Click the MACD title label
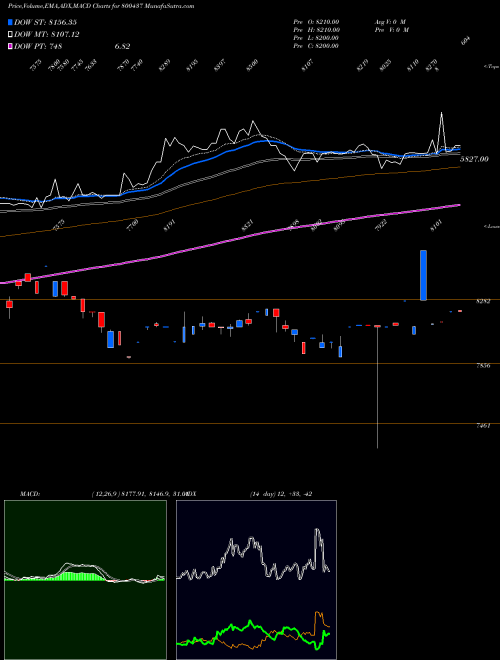500x660 pixels. pos(29,494)
